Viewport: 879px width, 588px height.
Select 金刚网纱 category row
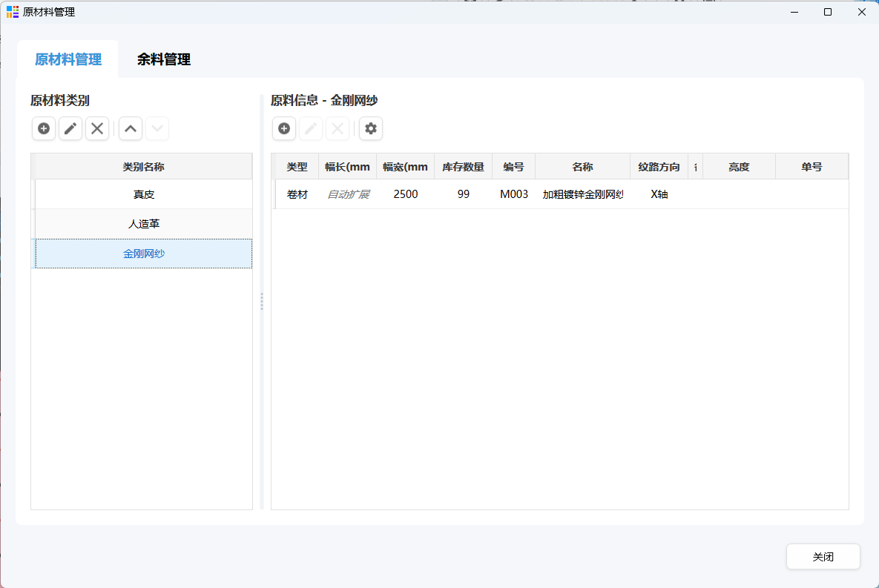click(143, 254)
